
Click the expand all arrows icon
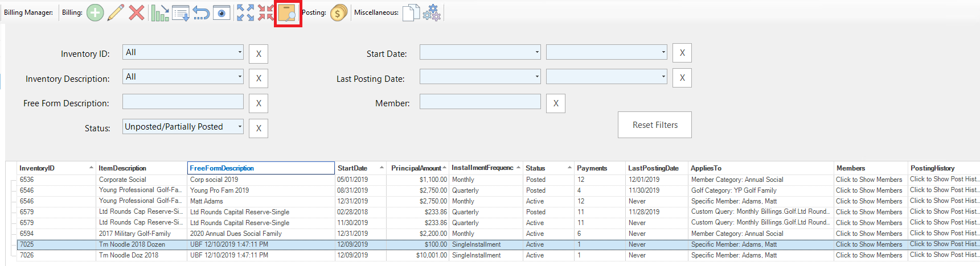(245, 13)
